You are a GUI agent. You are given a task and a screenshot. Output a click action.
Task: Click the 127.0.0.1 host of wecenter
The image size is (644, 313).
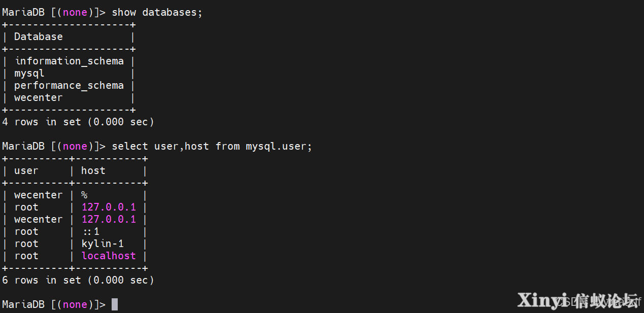point(109,219)
